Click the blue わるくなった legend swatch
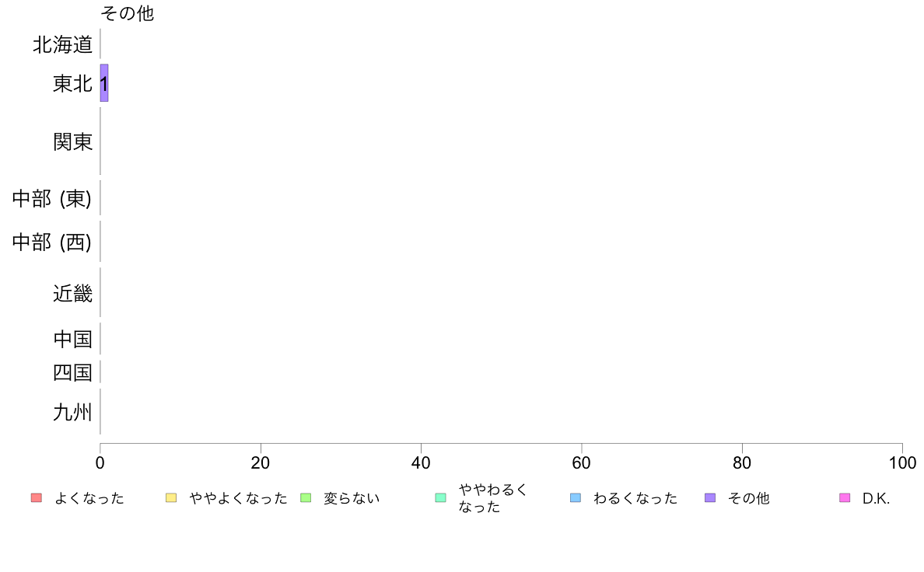924x572 pixels. pyautogui.click(x=576, y=497)
